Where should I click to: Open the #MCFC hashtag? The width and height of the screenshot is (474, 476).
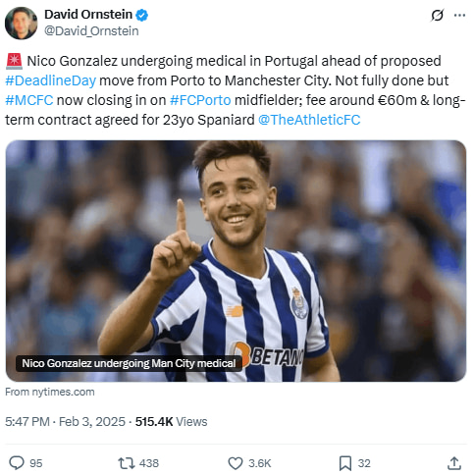29,100
